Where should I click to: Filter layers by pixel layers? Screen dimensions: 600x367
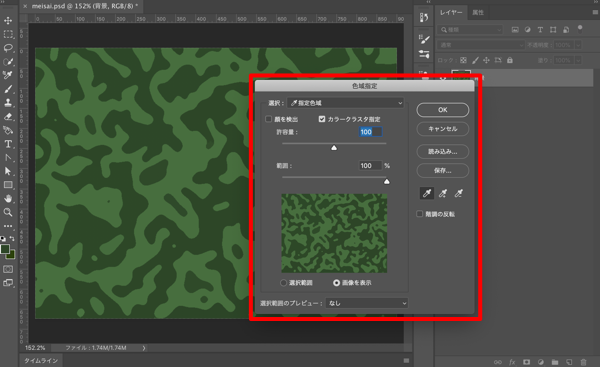[x=515, y=29]
